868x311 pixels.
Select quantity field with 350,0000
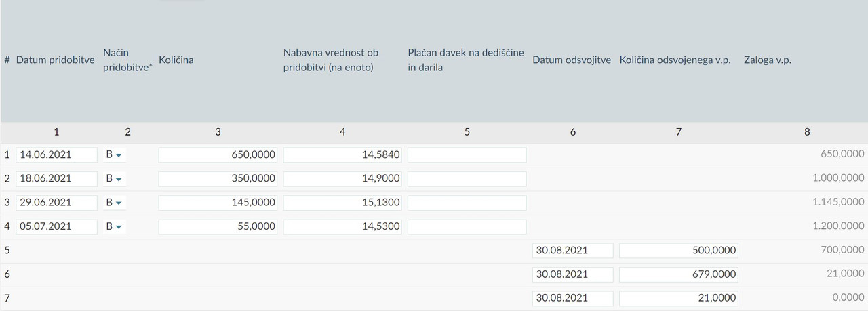tap(218, 179)
